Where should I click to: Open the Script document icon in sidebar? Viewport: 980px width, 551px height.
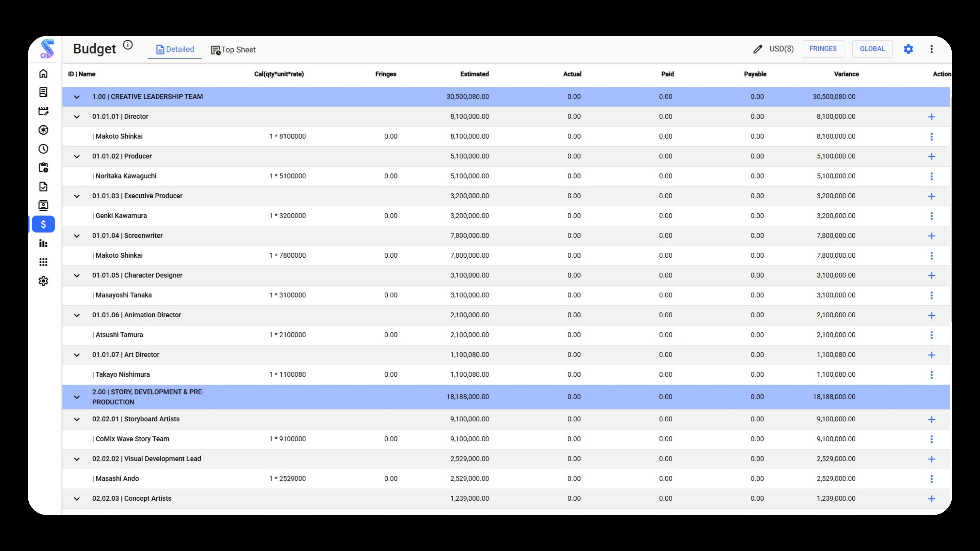(44, 92)
